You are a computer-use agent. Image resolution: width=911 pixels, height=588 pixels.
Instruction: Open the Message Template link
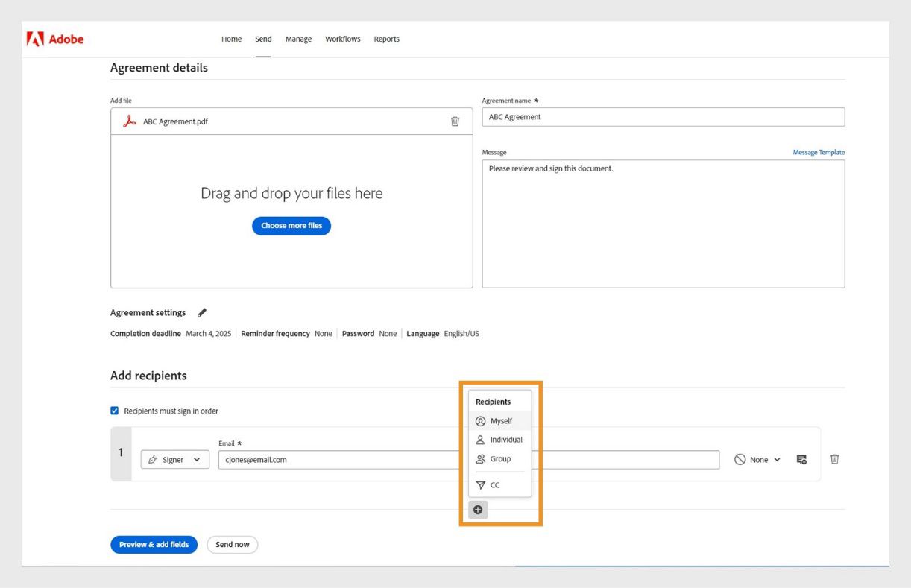819,151
